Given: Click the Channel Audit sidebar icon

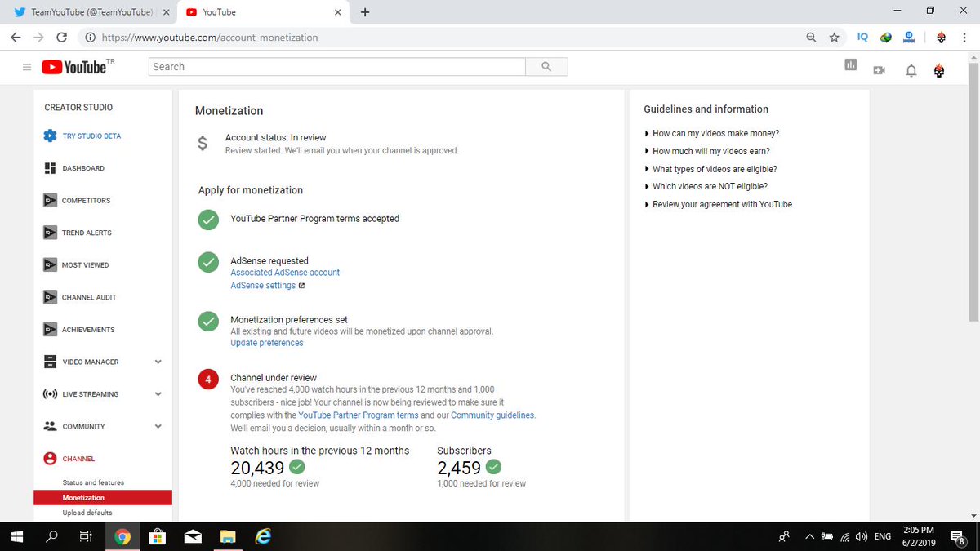Looking at the screenshot, I should click(x=50, y=297).
